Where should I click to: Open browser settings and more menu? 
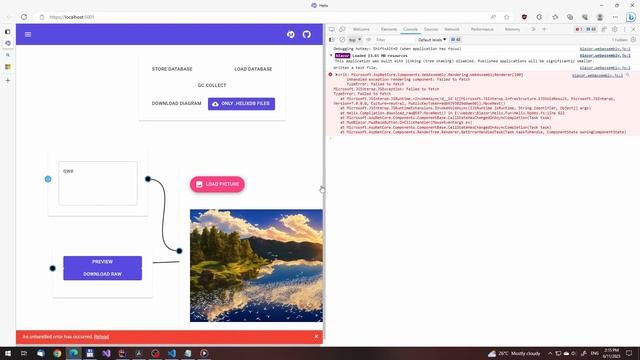point(615,17)
